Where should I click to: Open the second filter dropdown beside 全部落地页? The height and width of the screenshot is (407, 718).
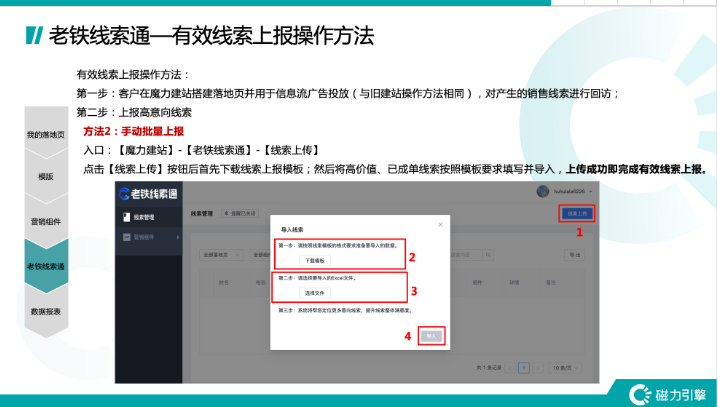point(260,255)
